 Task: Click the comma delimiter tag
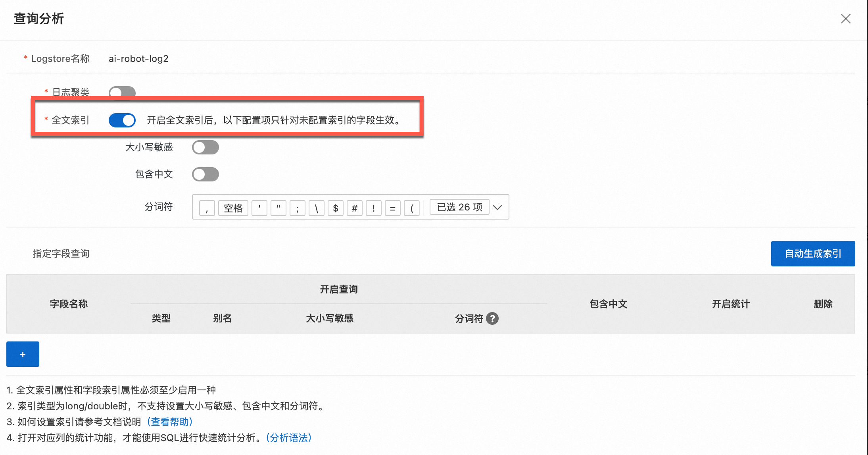click(207, 208)
